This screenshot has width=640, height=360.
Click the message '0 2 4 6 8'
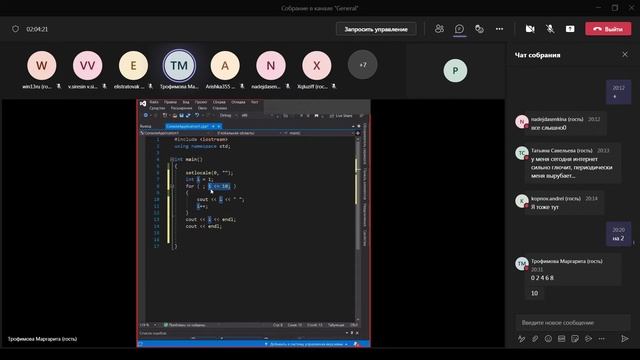542,278
